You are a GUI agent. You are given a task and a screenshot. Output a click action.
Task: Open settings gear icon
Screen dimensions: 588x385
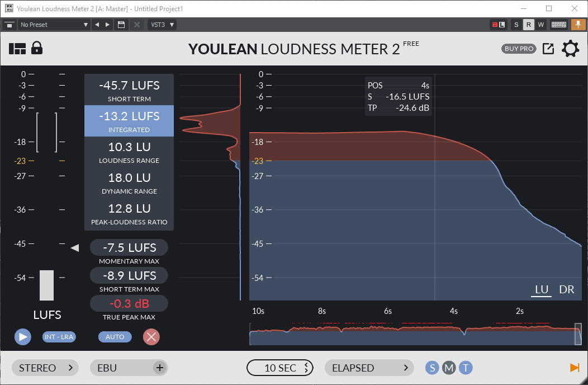coord(570,49)
